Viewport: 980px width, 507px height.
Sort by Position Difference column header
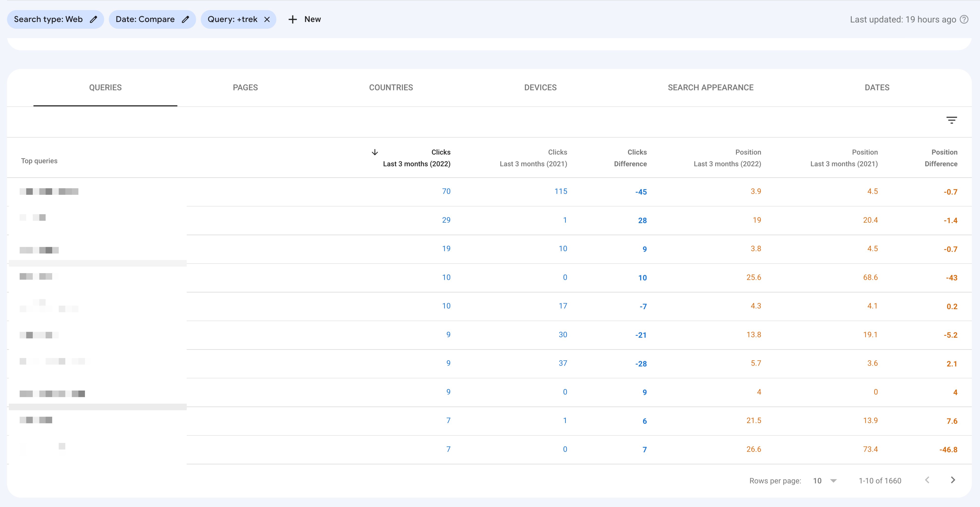click(941, 158)
